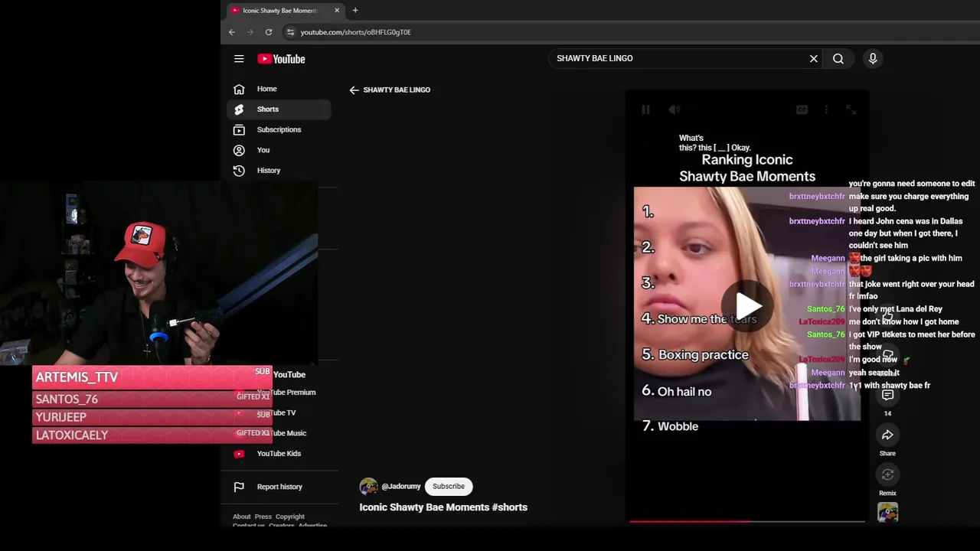The height and width of the screenshot is (551, 980).
Task: Open the @Jadorumy channel name
Action: click(401, 487)
